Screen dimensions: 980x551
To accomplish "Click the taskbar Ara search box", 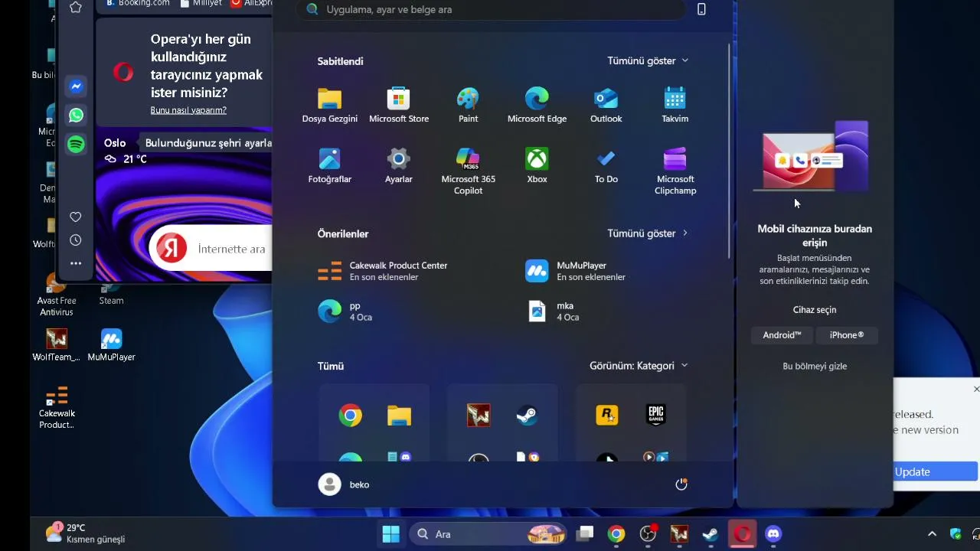I will pyautogui.click(x=489, y=534).
